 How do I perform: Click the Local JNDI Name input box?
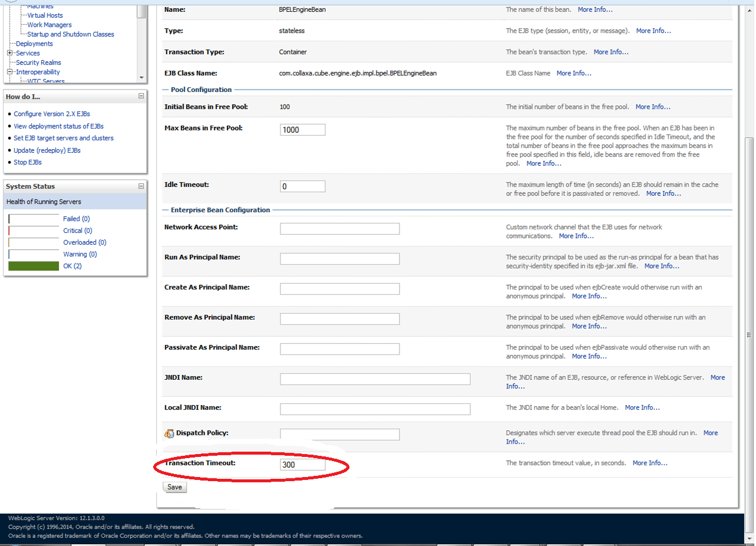[375, 409]
